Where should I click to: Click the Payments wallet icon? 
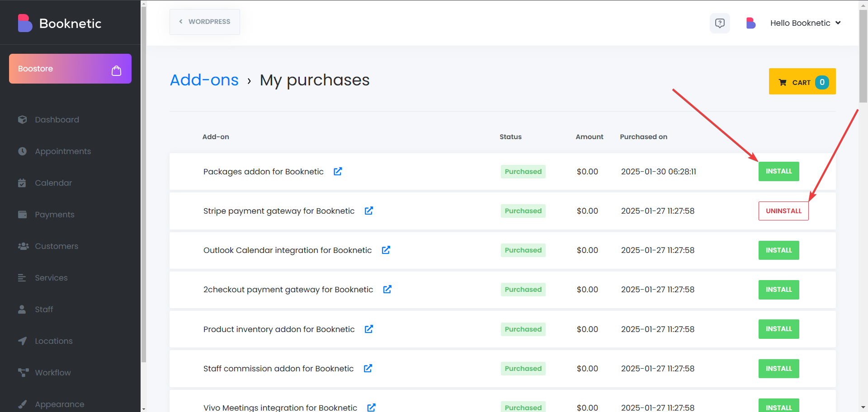tap(22, 215)
